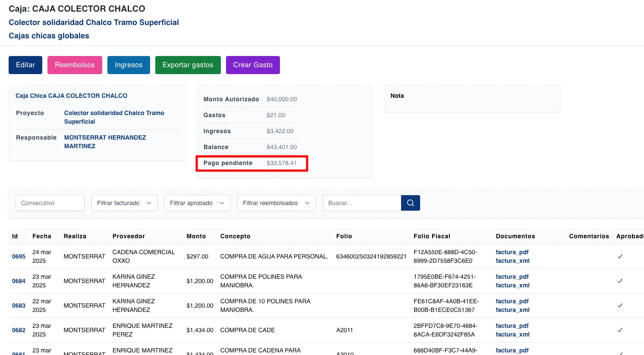Image resolution: width=644 pixels, height=355 pixels.
Task: Open expense Id 0695 link
Action: click(19, 256)
